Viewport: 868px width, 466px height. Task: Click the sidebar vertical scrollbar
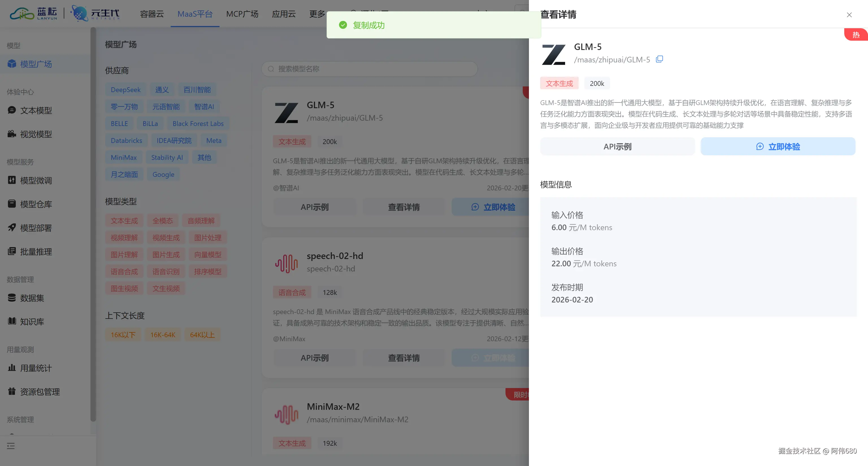coord(93,222)
